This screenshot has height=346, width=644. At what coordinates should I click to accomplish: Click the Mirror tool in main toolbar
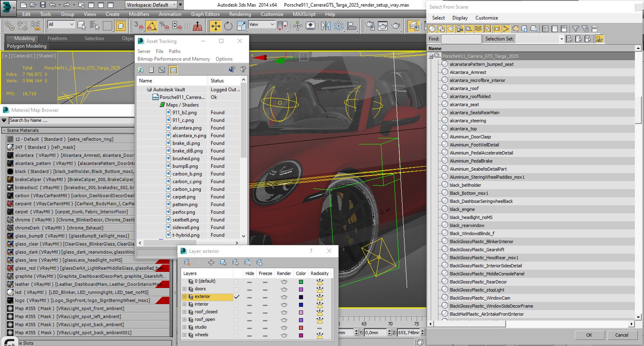click(x=325, y=26)
